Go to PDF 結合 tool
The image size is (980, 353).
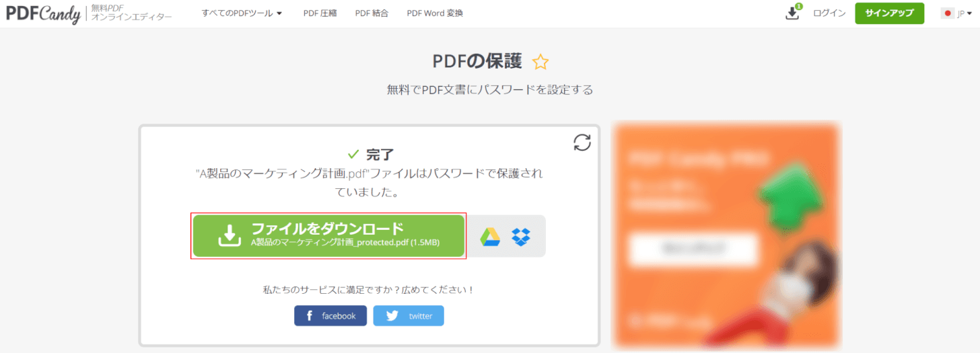(372, 13)
